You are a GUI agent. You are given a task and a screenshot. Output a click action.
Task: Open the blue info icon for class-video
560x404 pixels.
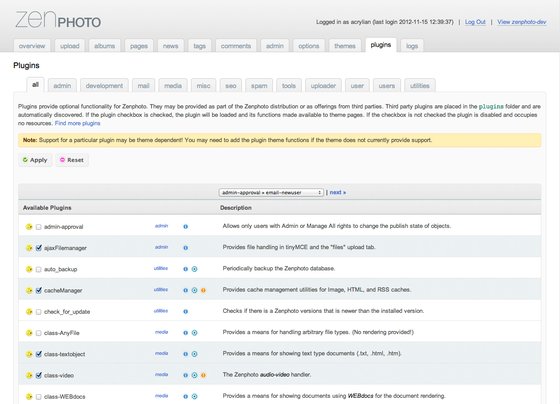coord(185,375)
